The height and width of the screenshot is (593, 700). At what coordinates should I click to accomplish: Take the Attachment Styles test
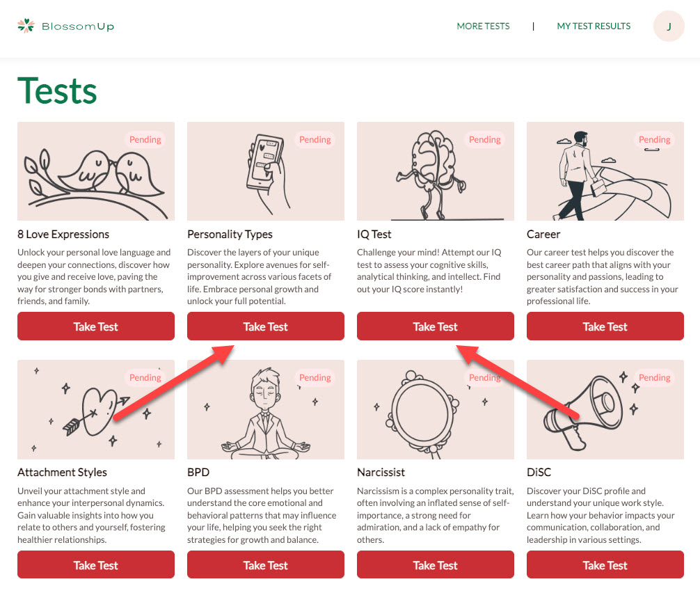[96, 565]
